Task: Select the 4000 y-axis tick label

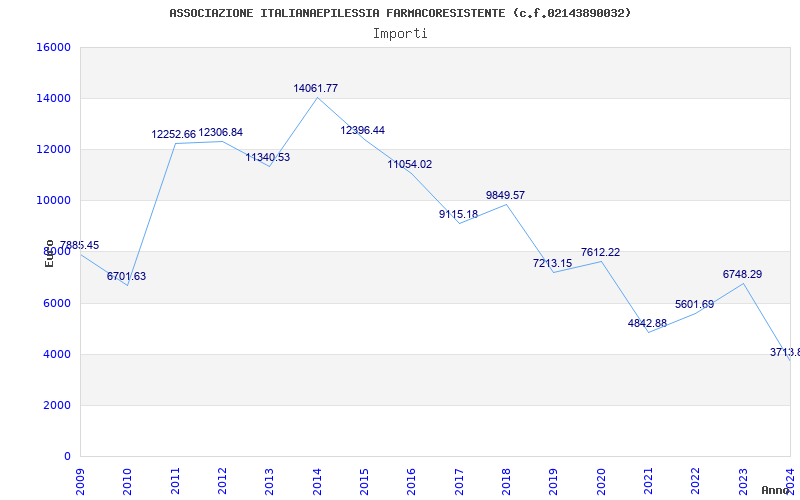Action: click(56, 354)
